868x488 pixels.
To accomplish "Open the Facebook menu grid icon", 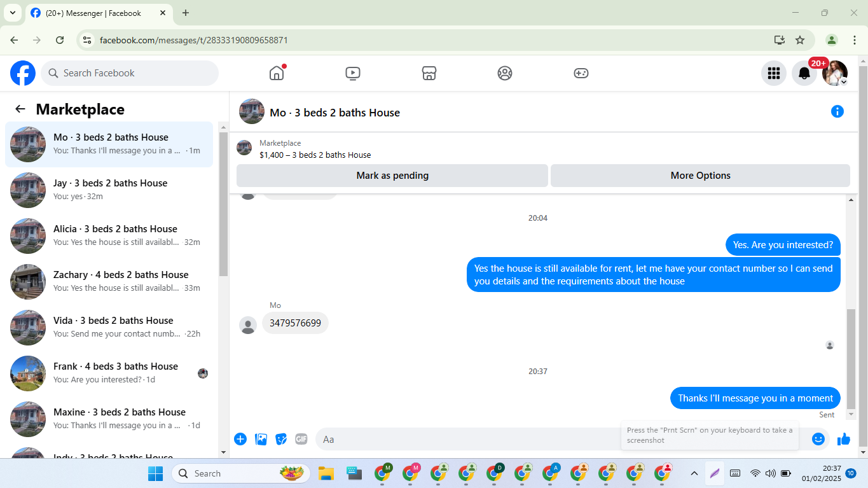I will (x=774, y=73).
